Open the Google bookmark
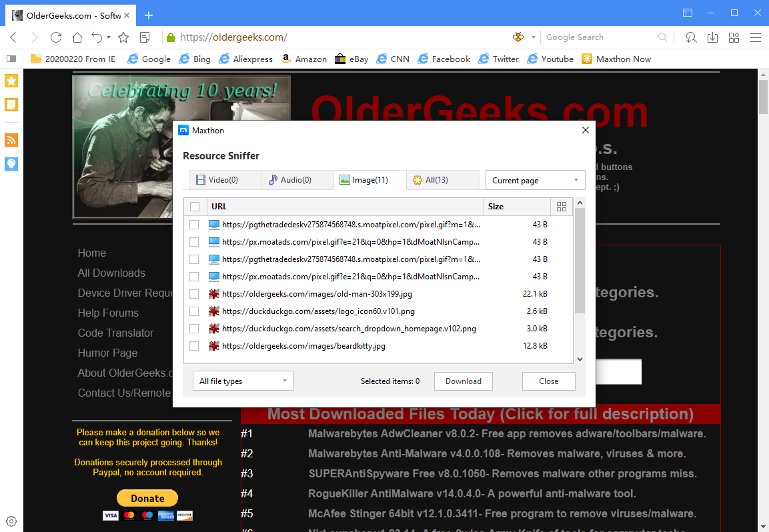Image resolution: width=769 pixels, height=532 pixels. coord(149,59)
